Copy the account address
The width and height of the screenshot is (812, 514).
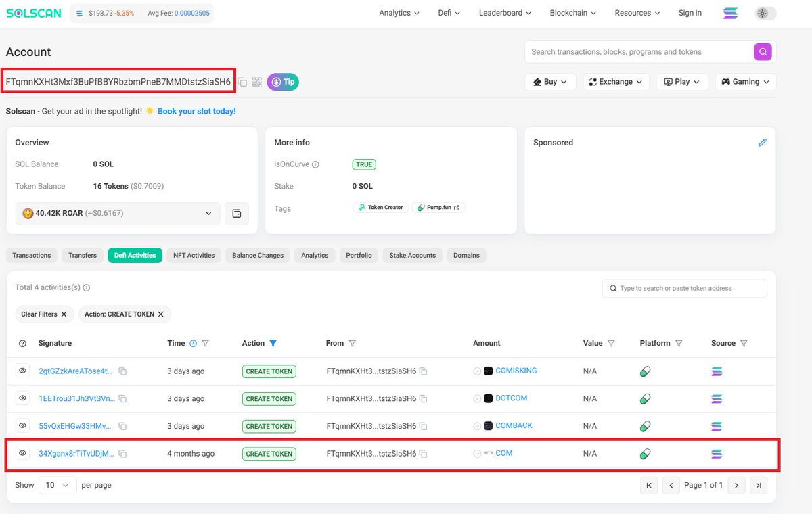242,82
